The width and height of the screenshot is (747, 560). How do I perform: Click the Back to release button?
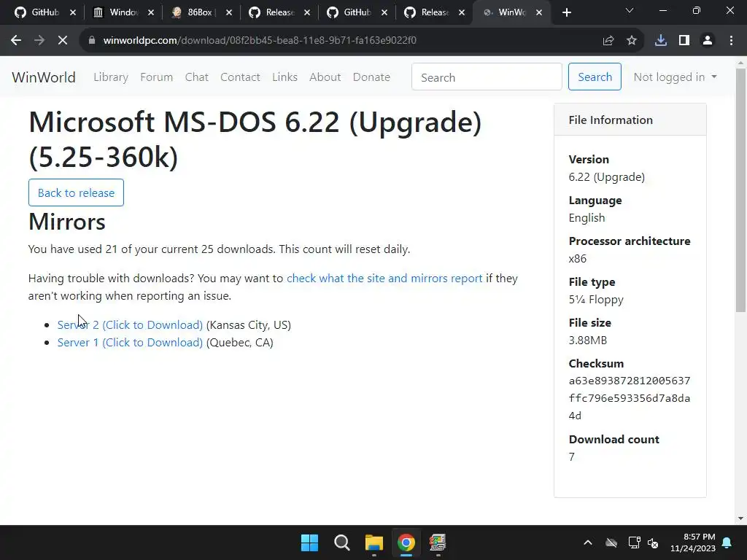pyautogui.click(x=76, y=192)
